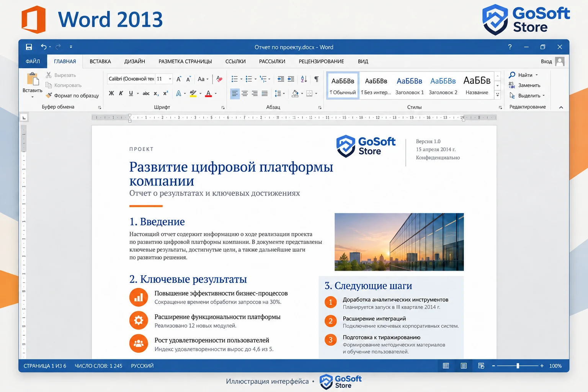Select the building photo in the document
Screen dimensions: 588x392
tap(399, 242)
